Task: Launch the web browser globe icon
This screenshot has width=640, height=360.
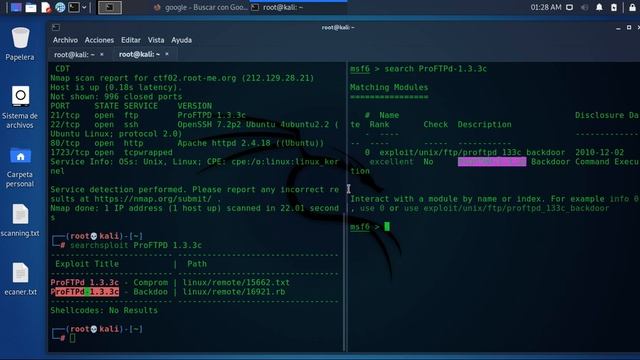Action: [60, 7]
